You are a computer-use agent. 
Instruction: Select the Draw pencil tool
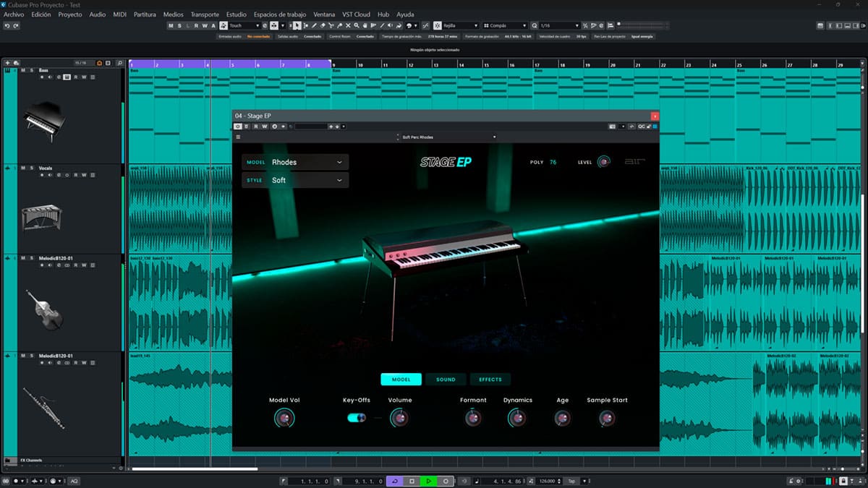[x=315, y=25]
